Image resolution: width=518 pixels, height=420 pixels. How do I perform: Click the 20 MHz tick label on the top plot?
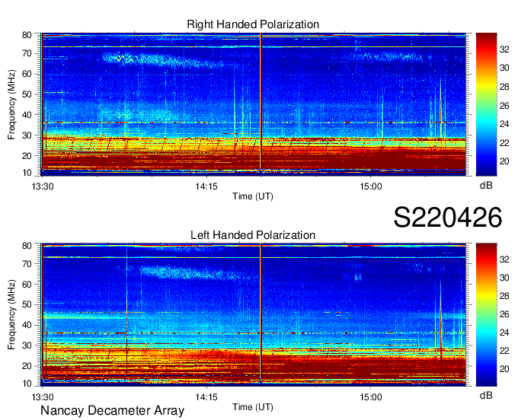27,156
